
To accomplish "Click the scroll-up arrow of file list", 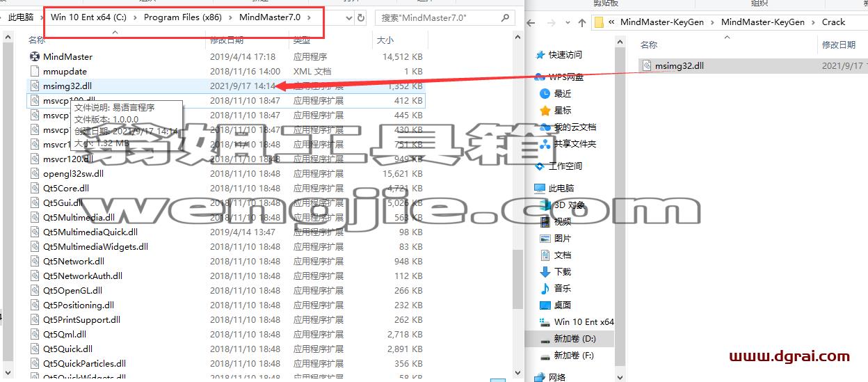I will coord(517,38).
